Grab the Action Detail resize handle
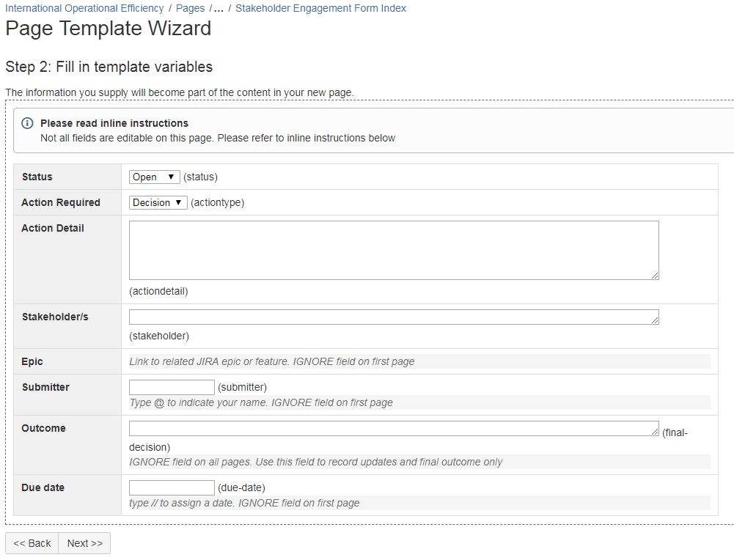This screenshot has height=560, width=734. (655, 276)
